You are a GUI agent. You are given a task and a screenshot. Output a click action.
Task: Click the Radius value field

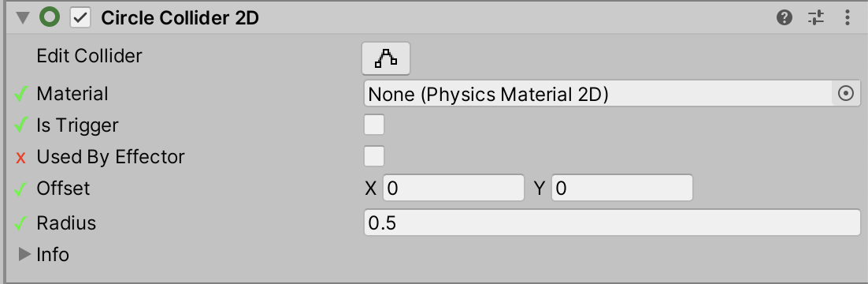[x=612, y=222]
